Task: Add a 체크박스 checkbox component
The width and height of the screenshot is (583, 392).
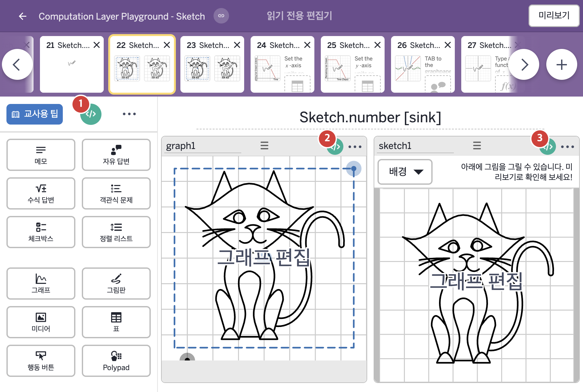Action: 41,232
